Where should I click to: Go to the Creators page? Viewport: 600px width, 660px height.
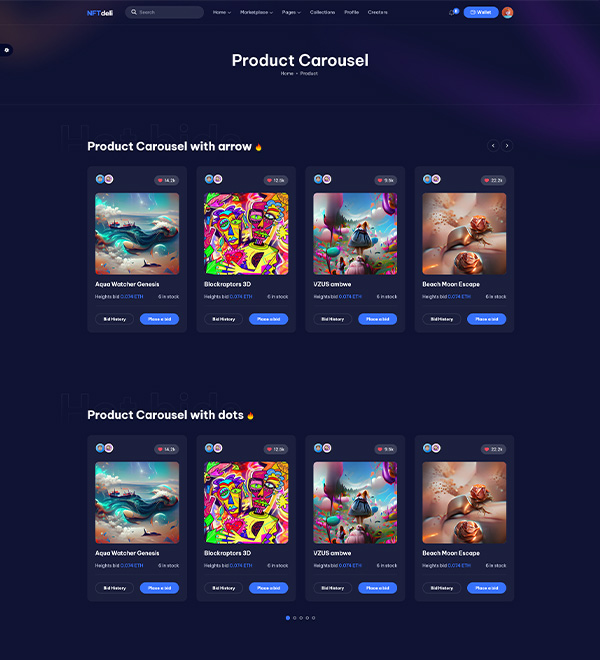pos(377,12)
